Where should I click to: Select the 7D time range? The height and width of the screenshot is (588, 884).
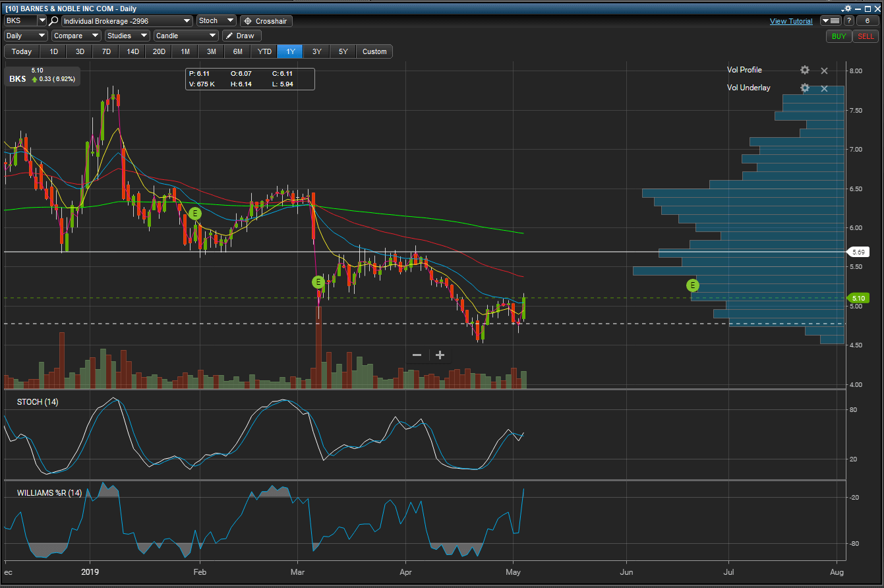106,51
